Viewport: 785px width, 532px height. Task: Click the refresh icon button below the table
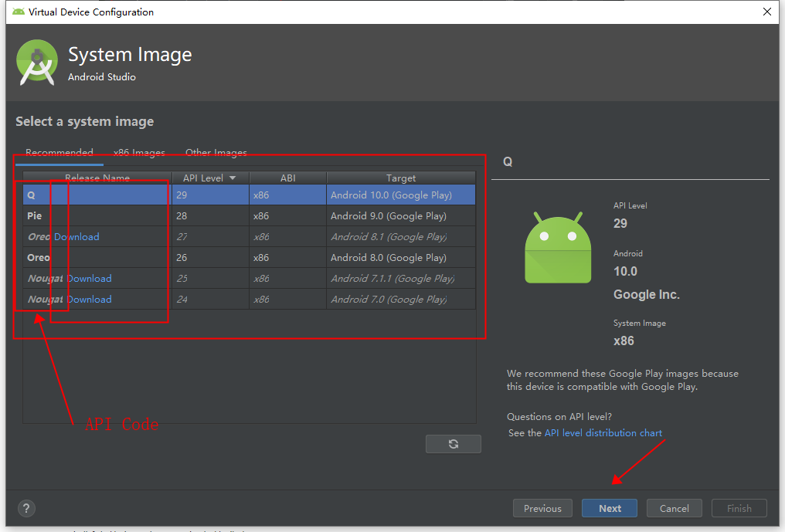pos(453,444)
